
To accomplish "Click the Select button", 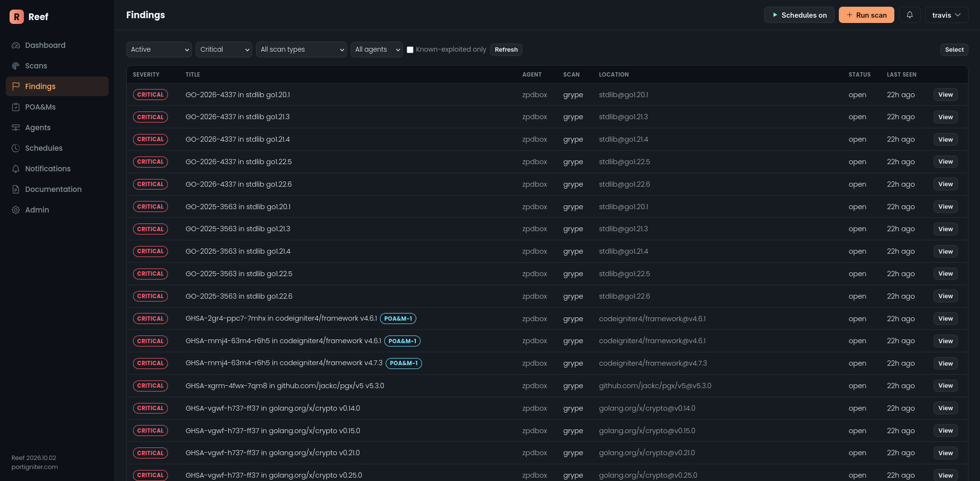I will [x=954, y=50].
